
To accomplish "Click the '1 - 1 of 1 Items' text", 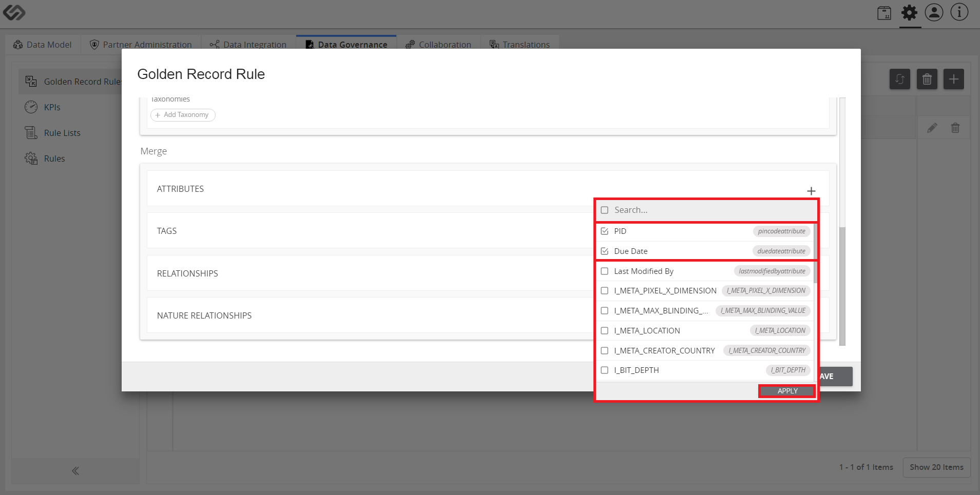I will click(x=866, y=467).
